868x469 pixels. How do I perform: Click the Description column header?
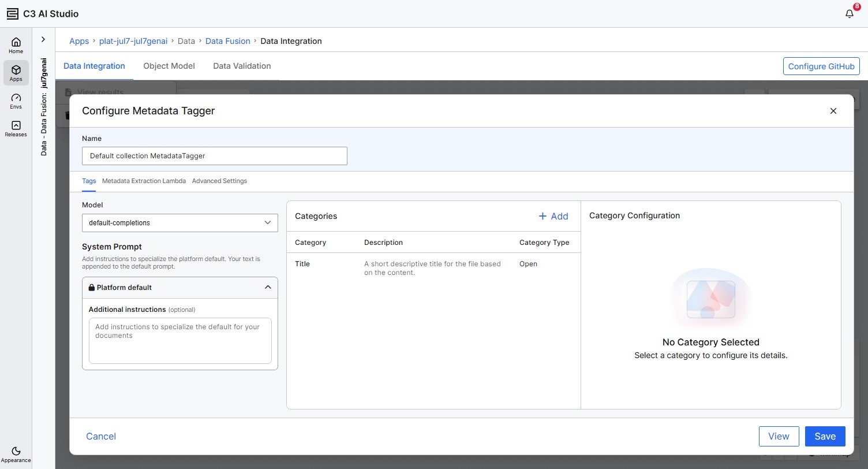(383, 243)
